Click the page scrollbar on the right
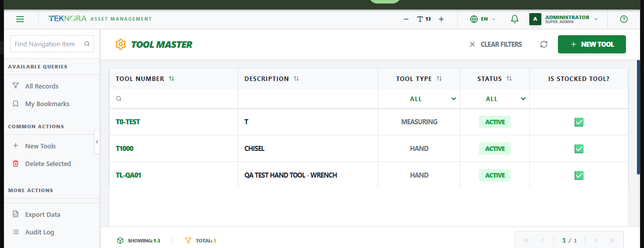644x248 pixels. point(639,117)
